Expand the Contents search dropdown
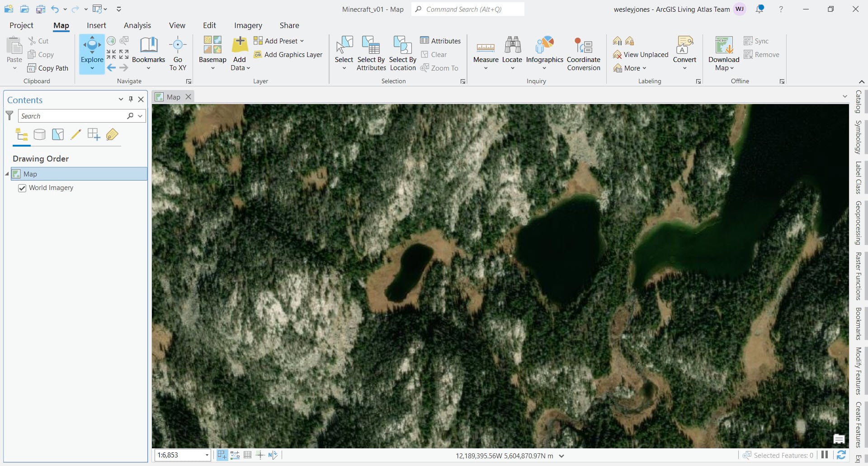Viewport: 868px width, 466px height. 140,116
